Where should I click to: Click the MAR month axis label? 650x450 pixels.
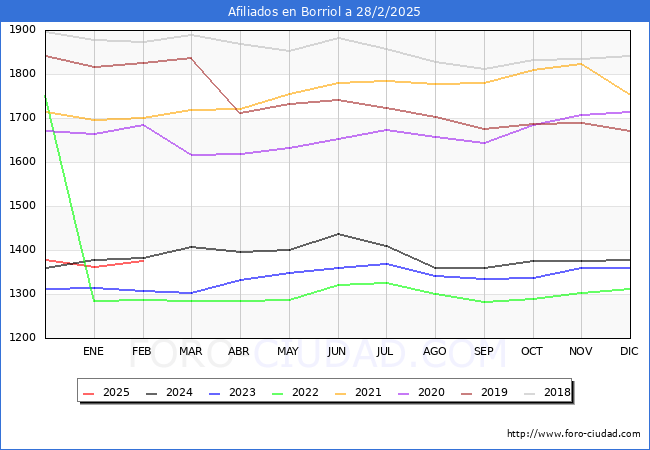coord(191,351)
